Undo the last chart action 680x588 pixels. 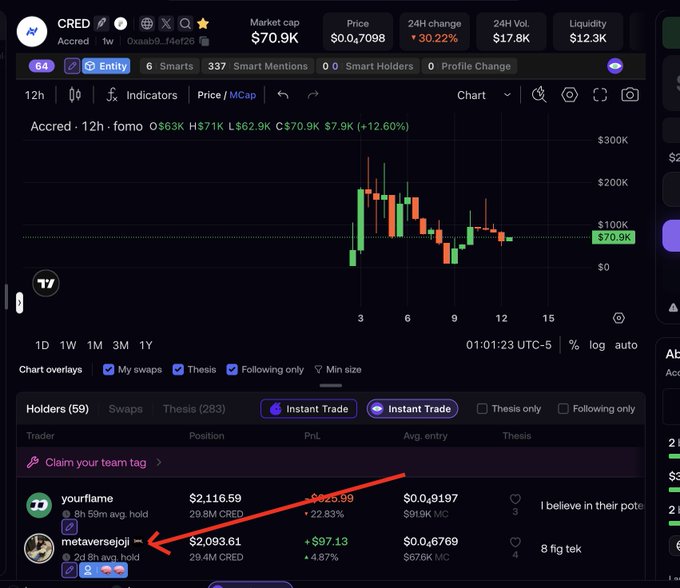[283, 95]
